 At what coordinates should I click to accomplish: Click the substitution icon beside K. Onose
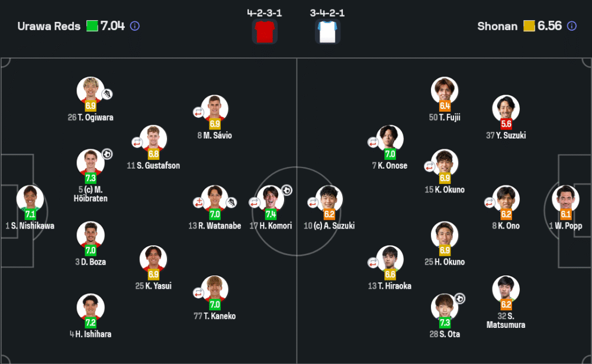click(373, 142)
